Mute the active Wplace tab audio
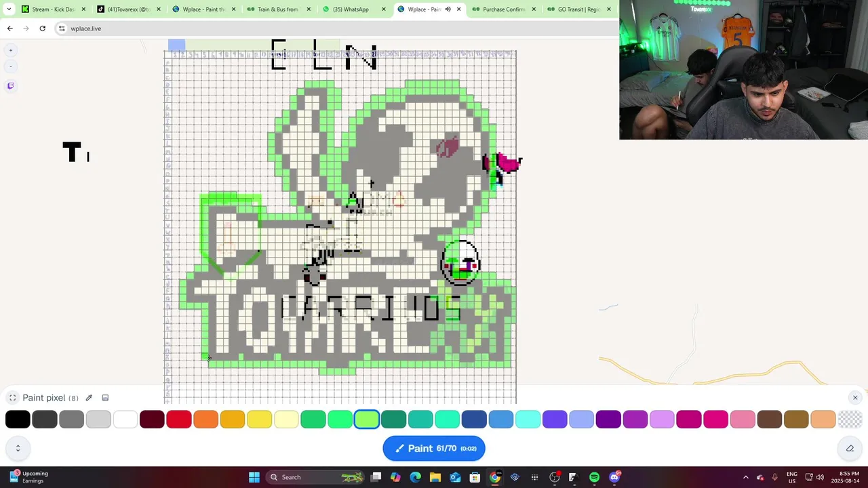Image resolution: width=868 pixels, height=488 pixels. 448,9
